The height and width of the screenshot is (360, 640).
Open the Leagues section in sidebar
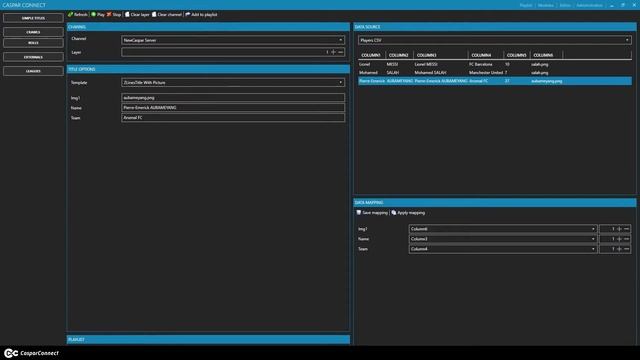click(x=33, y=71)
